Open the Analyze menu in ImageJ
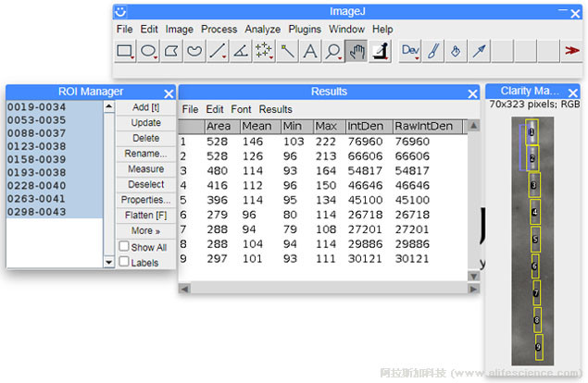The width and height of the screenshot is (588, 383). [x=263, y=30]
